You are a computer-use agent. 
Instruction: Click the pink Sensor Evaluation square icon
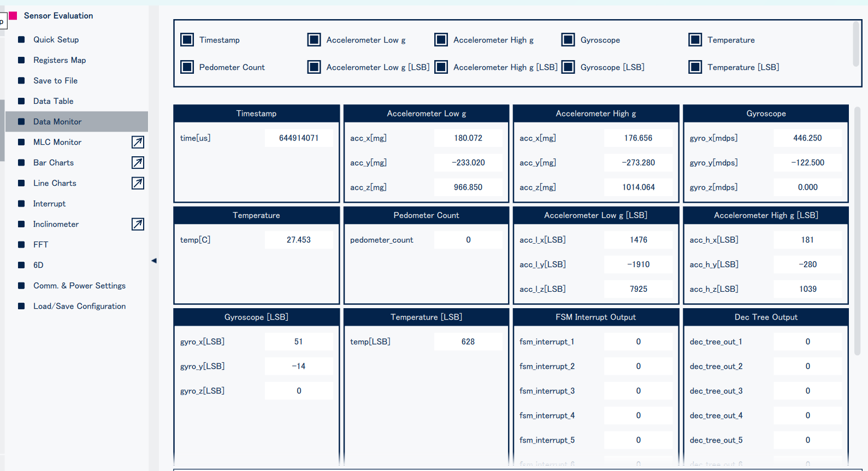(x=13, y=16)
